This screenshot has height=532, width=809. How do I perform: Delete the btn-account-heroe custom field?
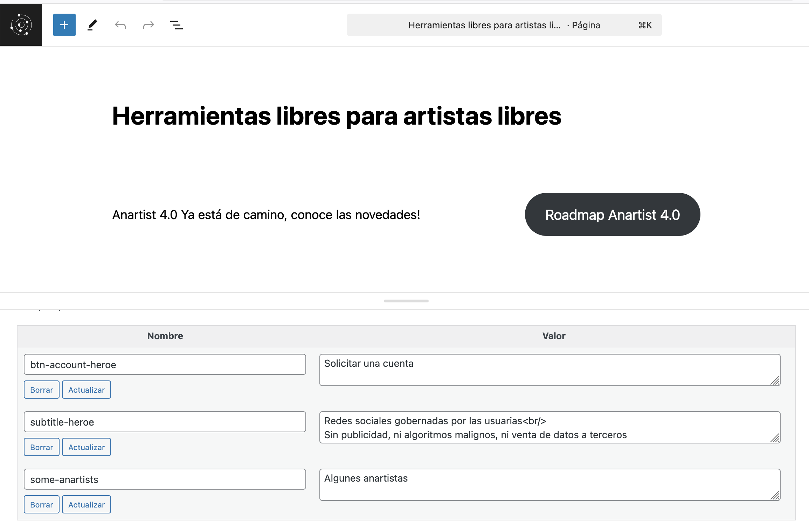pyautogui.click(x=42, y=390)
